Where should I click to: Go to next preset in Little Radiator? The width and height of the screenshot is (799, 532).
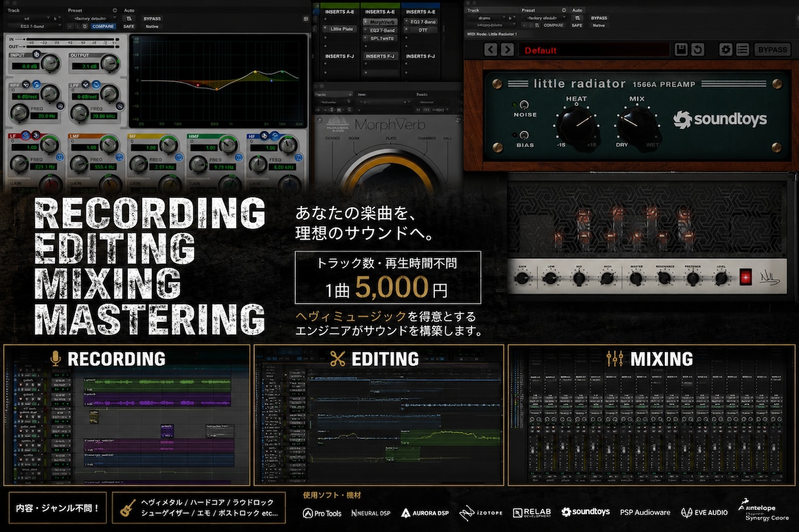pos(507,50)
